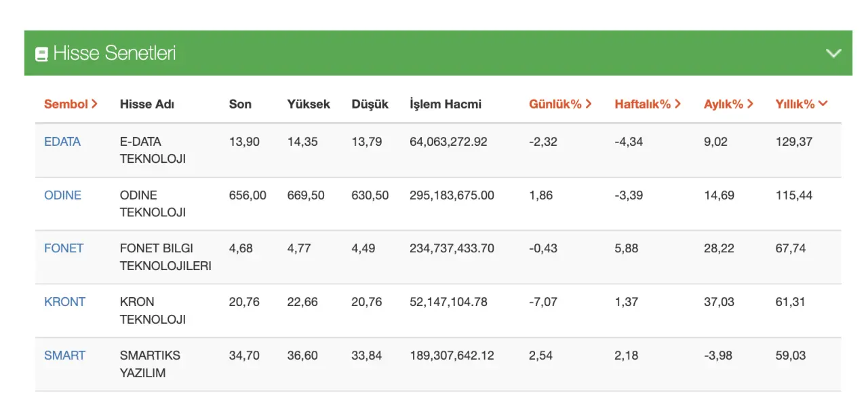Select the SMARTIKS YAZILIM name cell

(150, 364)
